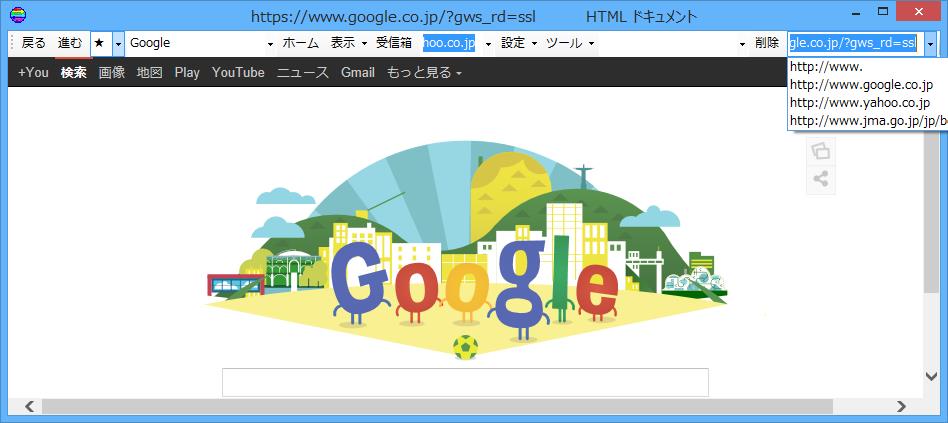Select http://www.google.co.jp from URL list

(x=868, y=85)
